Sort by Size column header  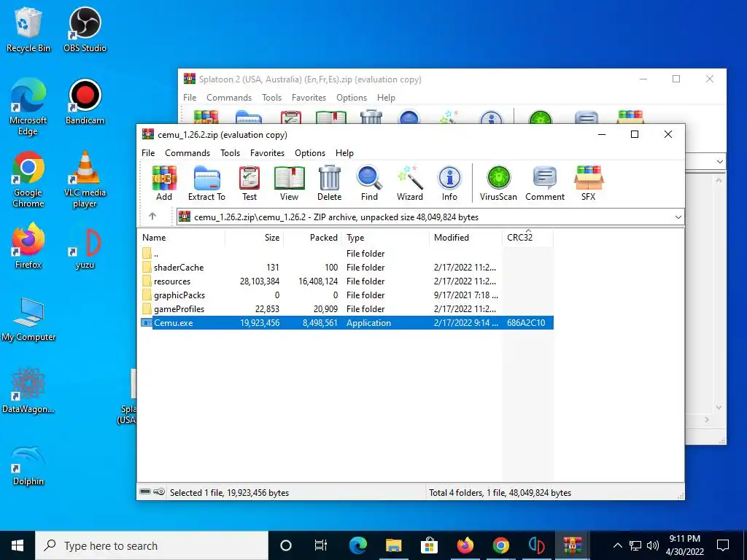point(255,237)
